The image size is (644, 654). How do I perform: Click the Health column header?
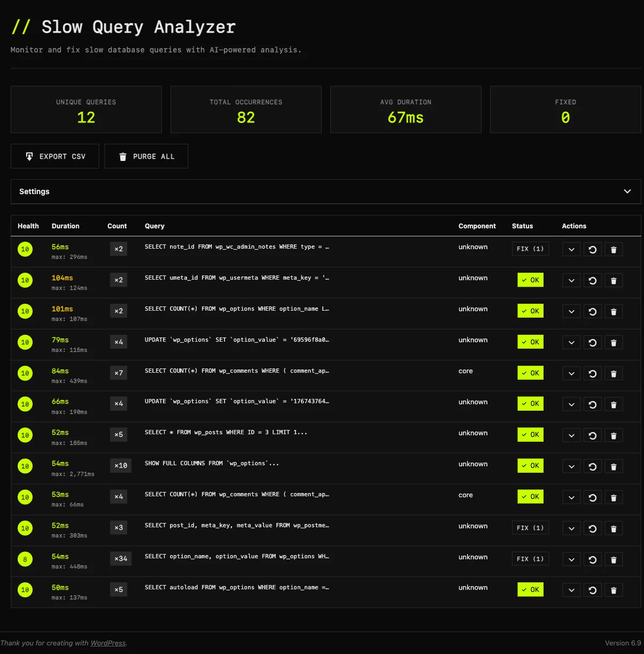click(x=28, y=226)
